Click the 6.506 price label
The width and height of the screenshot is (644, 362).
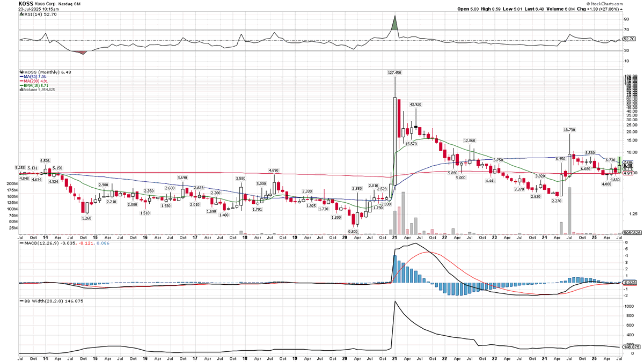(x=45, y=160)
